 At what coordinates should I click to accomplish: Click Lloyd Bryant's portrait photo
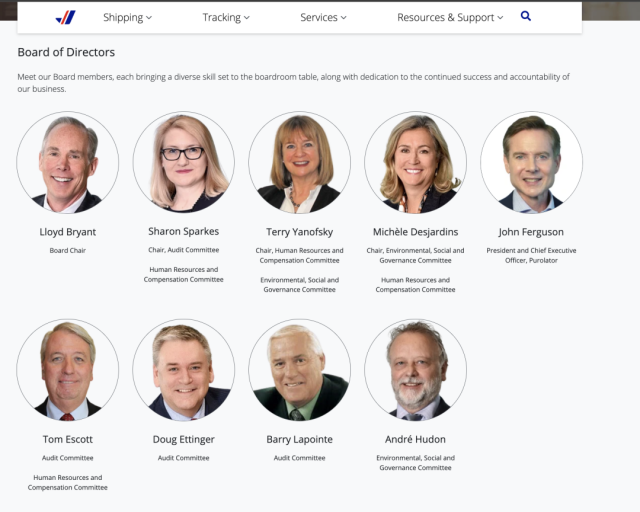68,162
